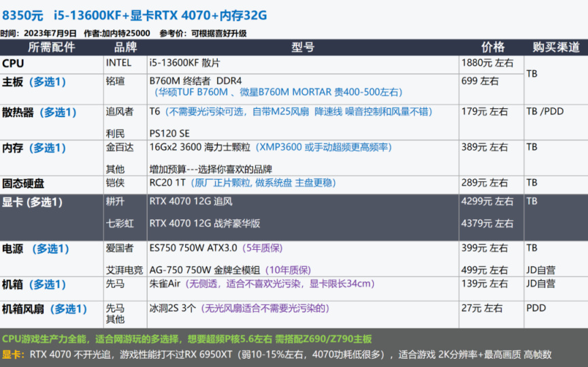Click the cooler price '179元 左右'
Screen dimensions: 588x367
[x=485, y=112]
